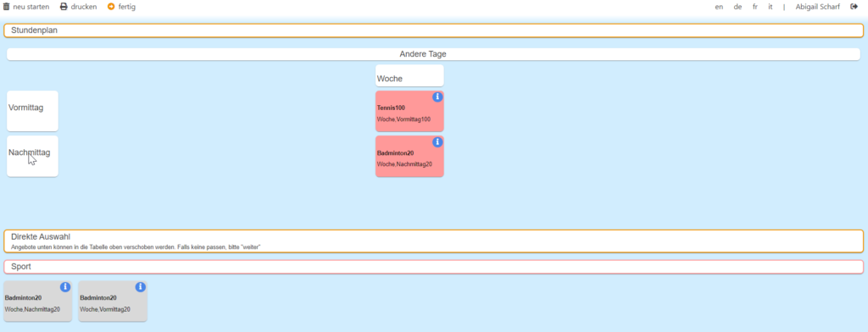Select the red Tennis100 timetable card
Viewport: 868px width, 332px height.
tap(409, 111)
